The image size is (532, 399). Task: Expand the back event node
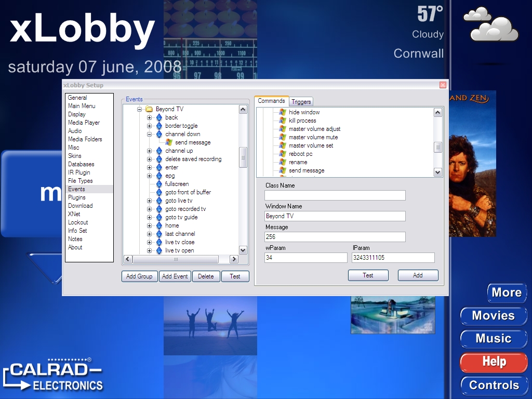tap(149, 117)
